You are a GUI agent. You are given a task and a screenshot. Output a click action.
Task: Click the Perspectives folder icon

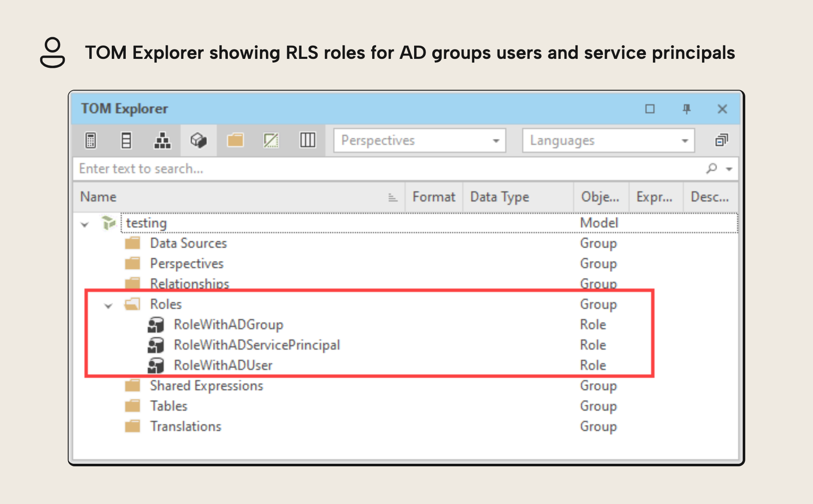click(x=133, y=263)
